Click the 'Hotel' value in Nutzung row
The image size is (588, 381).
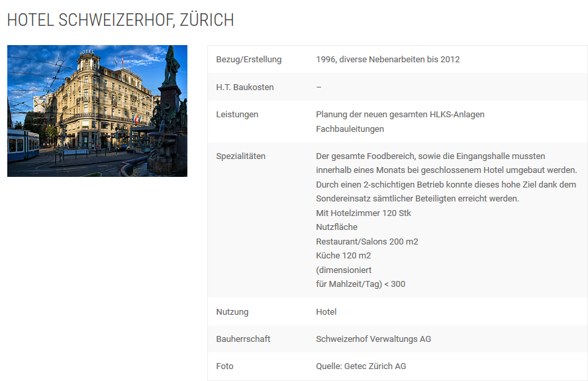point(326,312)
